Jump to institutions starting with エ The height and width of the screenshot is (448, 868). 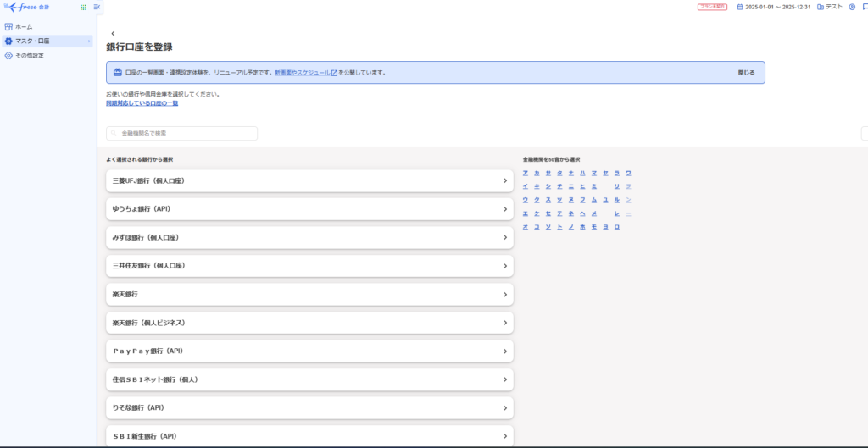pos(526,213)
